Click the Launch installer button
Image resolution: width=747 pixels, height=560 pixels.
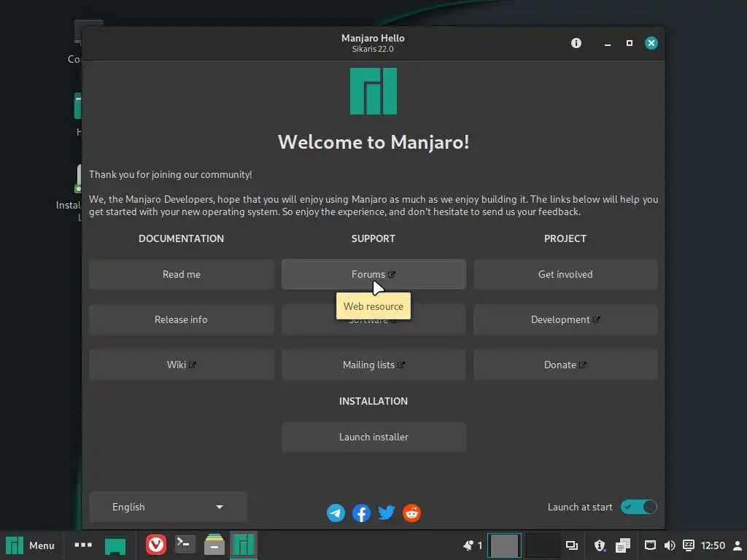point(373,437)
